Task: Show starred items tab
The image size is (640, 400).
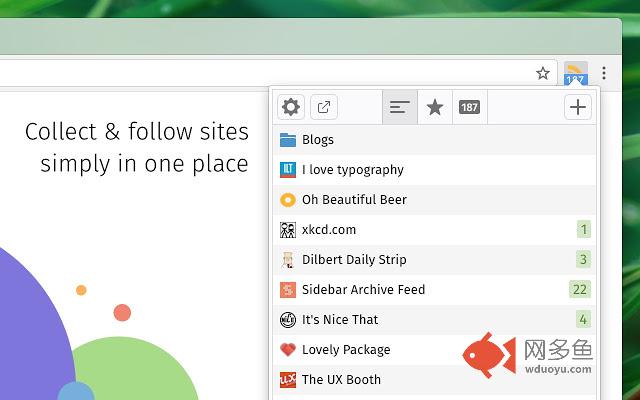Action: pos(435,107)
